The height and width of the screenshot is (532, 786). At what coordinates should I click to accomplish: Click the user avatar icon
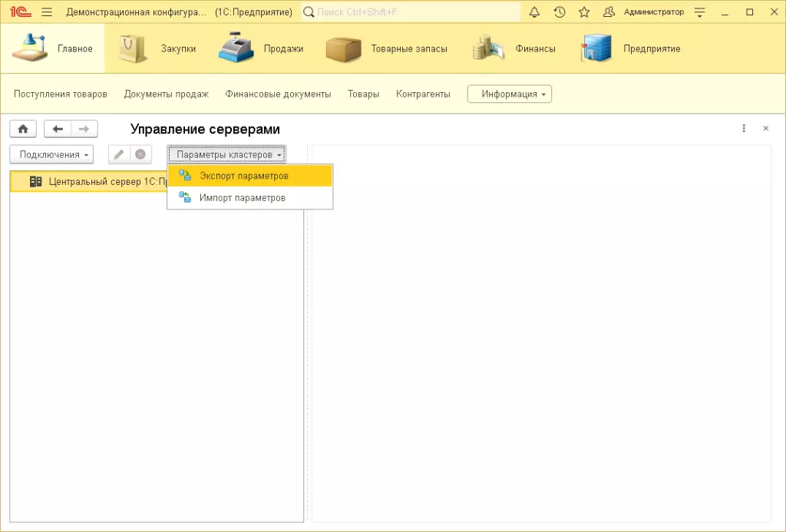click(x=609, y=12)
